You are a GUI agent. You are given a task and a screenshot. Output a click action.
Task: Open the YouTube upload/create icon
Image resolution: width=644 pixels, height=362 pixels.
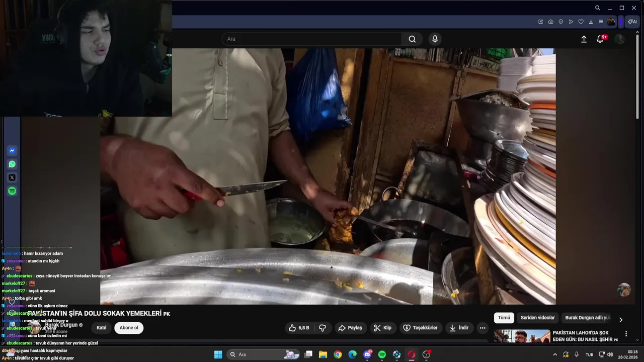click(584, 39)
